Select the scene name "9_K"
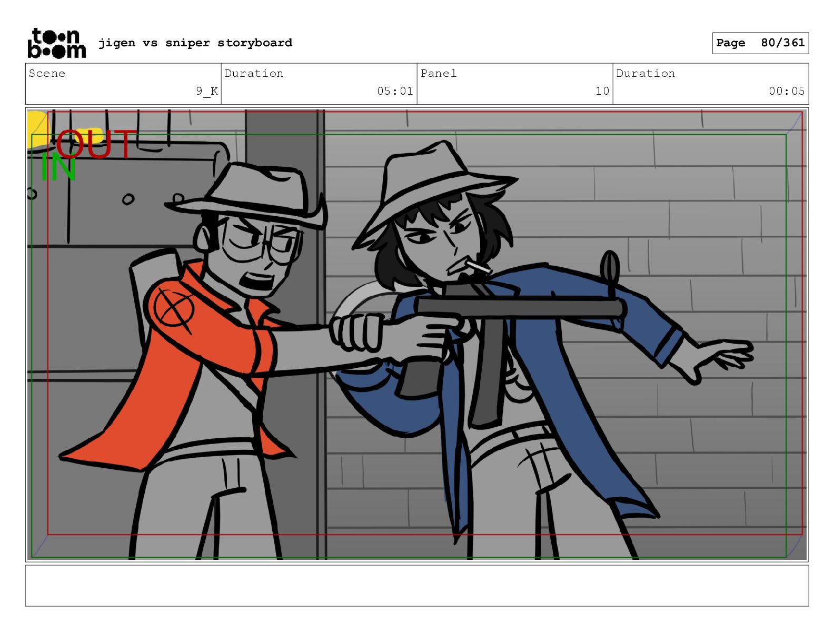Screen dimensions: 834x644 point(207,91)
